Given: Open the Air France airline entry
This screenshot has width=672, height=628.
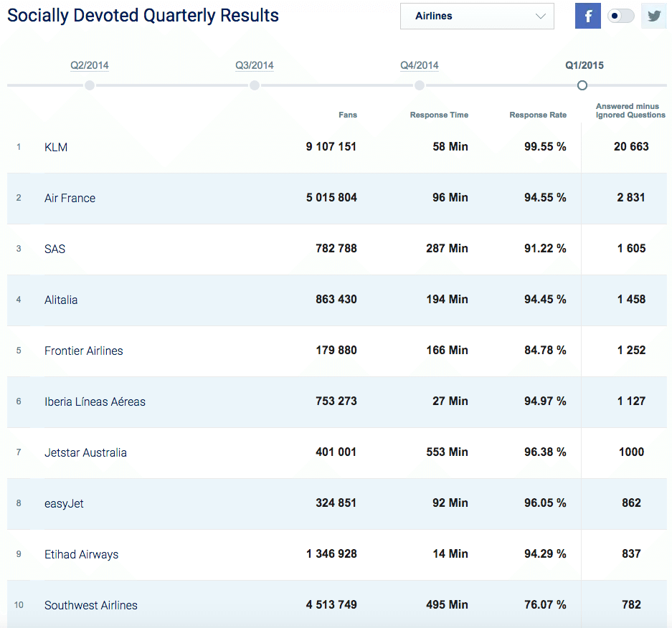Looking at the screenshot, I should point(70,198).
